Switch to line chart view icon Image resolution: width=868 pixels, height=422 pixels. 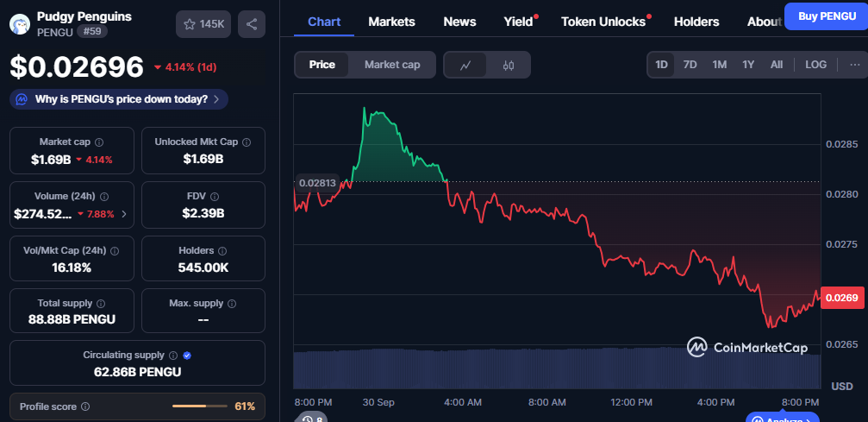[465, 65]
